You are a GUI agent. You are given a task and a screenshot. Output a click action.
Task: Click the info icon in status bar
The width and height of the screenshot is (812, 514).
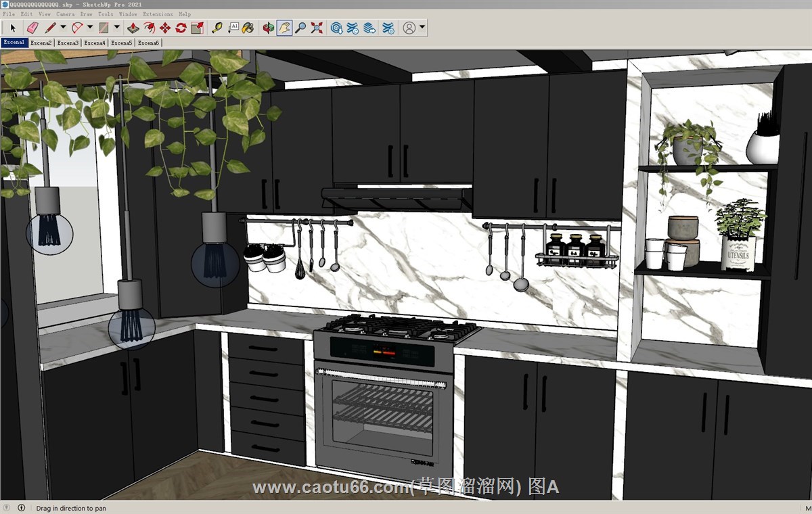click(x=21, y=508)
